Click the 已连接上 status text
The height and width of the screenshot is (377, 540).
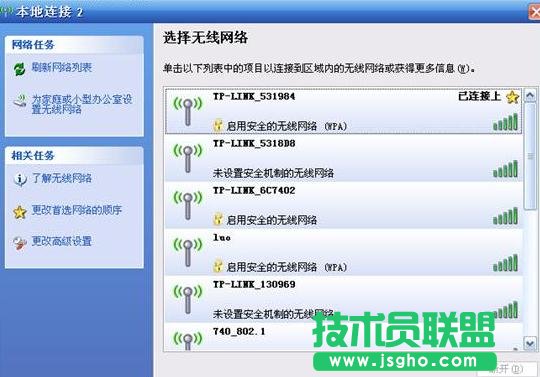(479, 96)
